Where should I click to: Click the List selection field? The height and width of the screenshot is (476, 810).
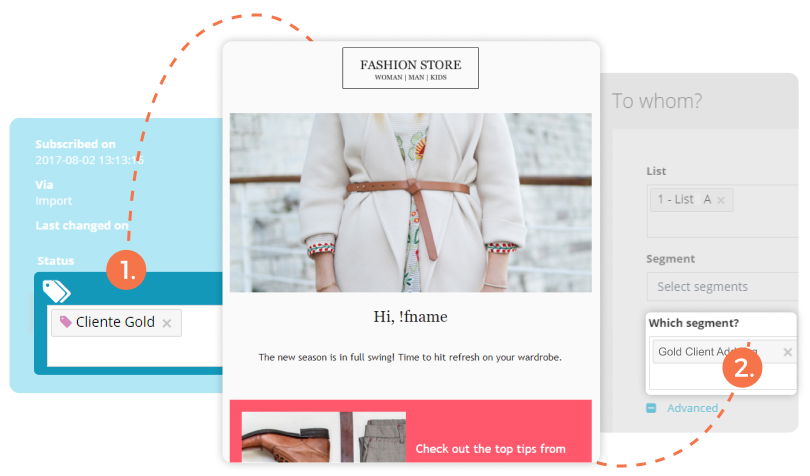coord(722,211)
